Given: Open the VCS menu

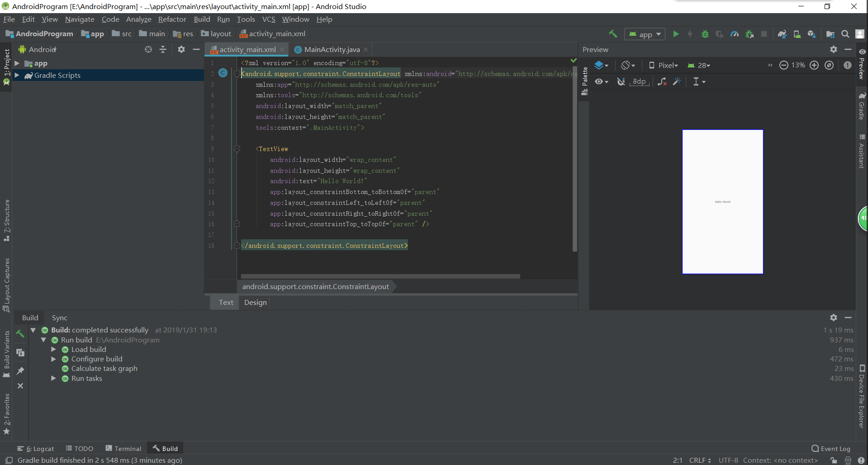Looking at the screenshot, I should (x=269, y=19).
